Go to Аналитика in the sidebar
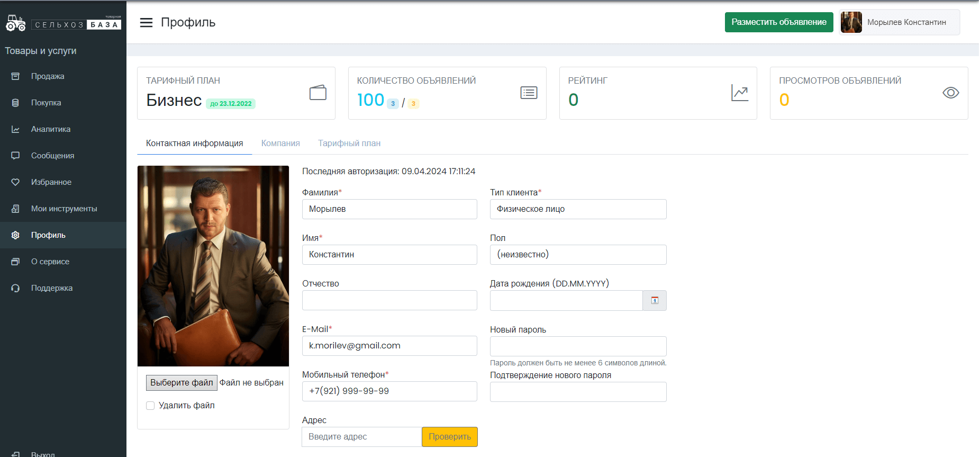980x457 pixels. [x=50, y=129]
